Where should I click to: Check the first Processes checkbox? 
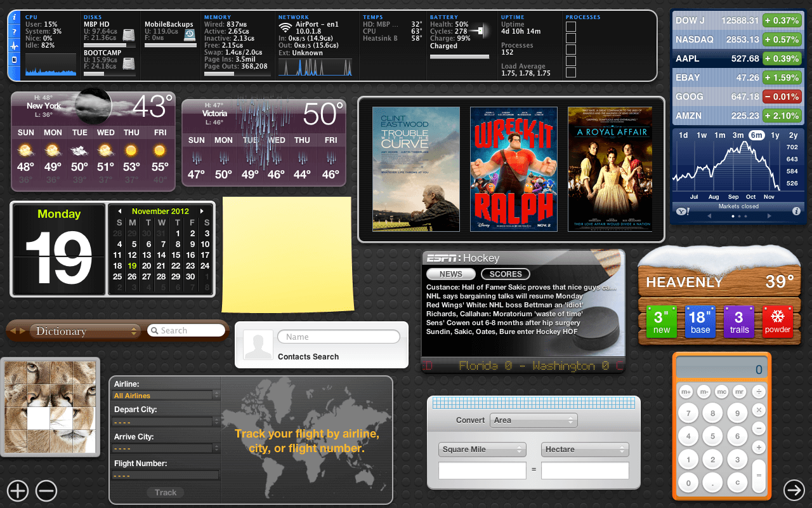[571, 27]
